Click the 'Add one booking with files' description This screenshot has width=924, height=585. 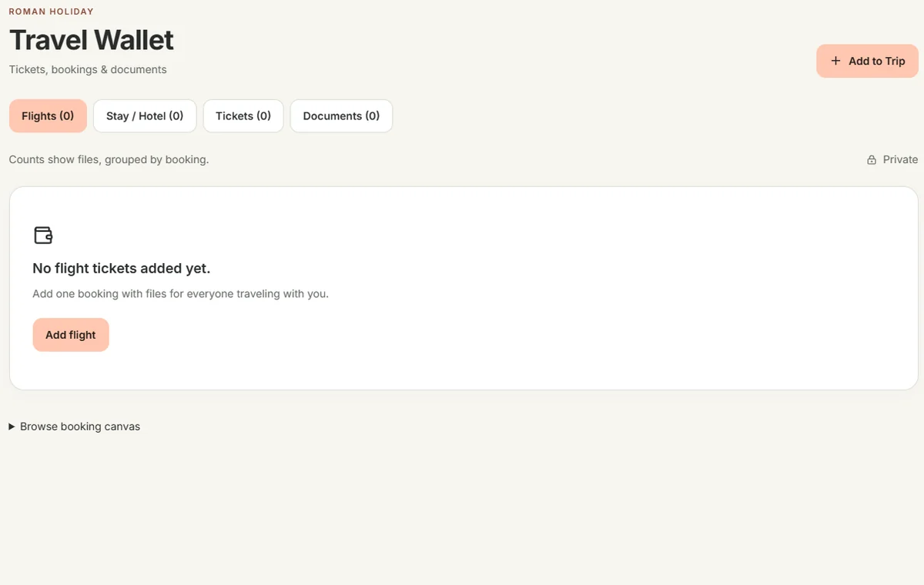click(x=180, y=293)
